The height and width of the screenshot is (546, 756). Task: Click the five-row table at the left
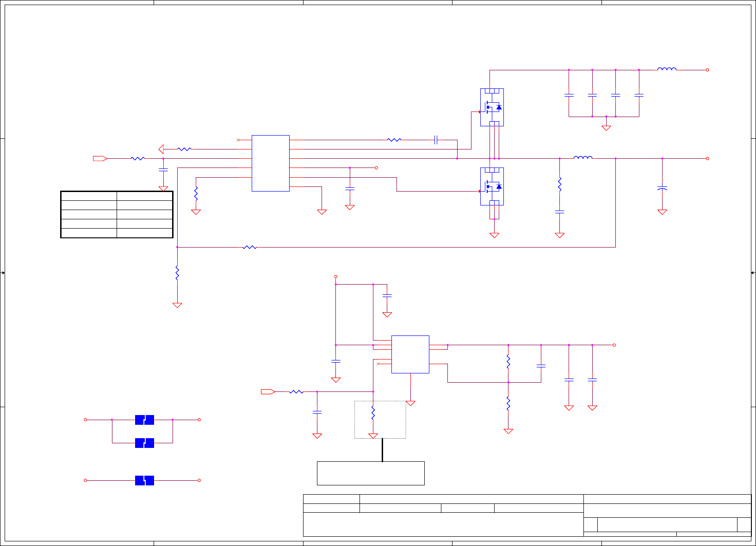[x=117, y=214]
